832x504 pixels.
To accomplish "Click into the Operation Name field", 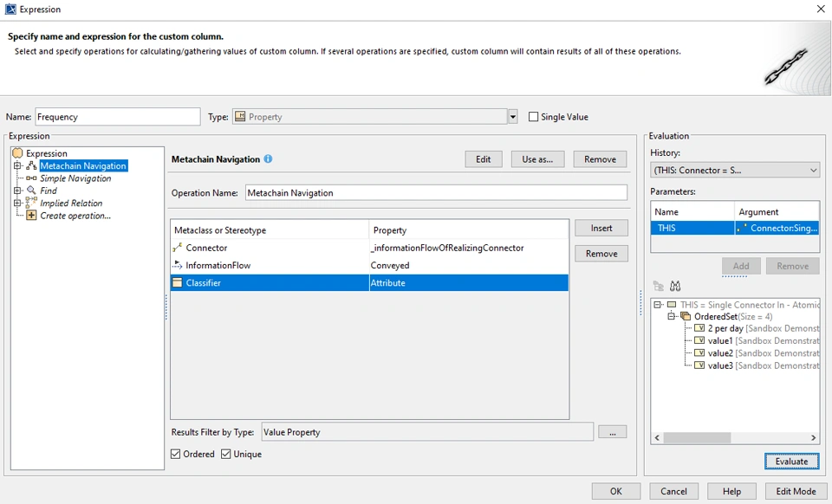I will (436, 193).
